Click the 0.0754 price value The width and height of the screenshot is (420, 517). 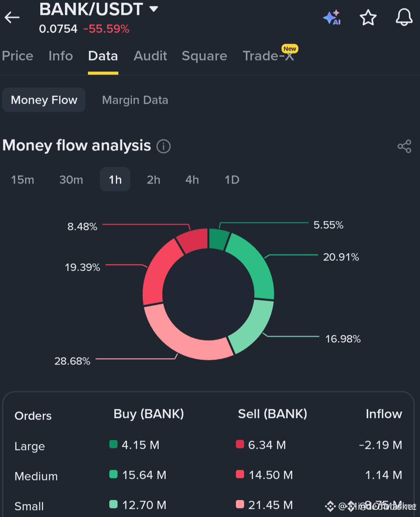[58, 29]
